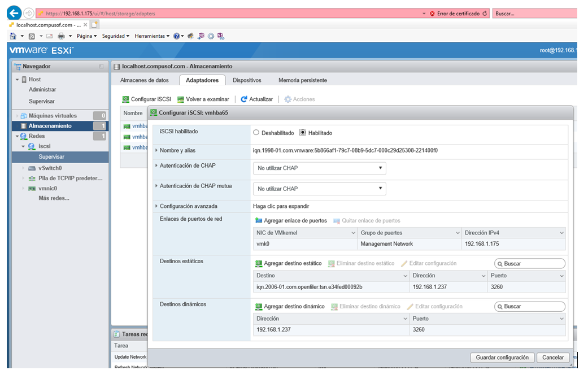This screenshot has height=379, width=588.
Task: Select the vmk0 port binding row
Action: coord(409,244)
